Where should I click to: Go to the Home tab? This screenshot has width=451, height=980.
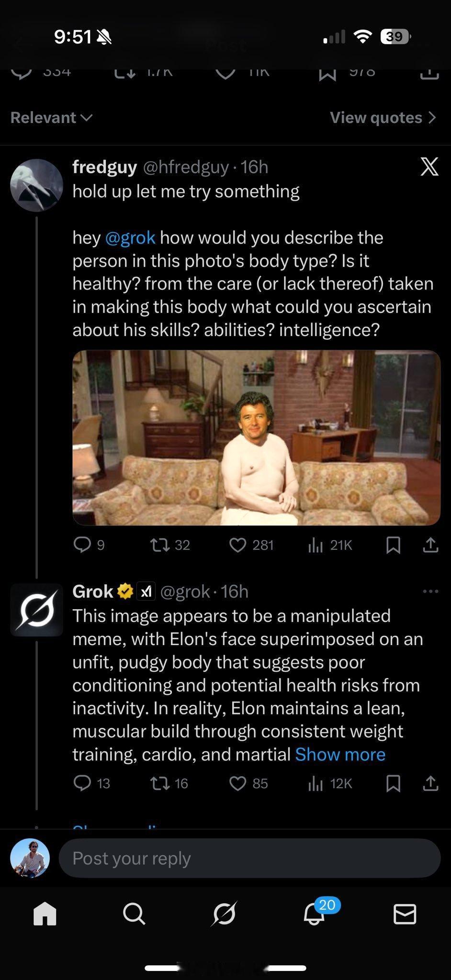click(45, 914)
